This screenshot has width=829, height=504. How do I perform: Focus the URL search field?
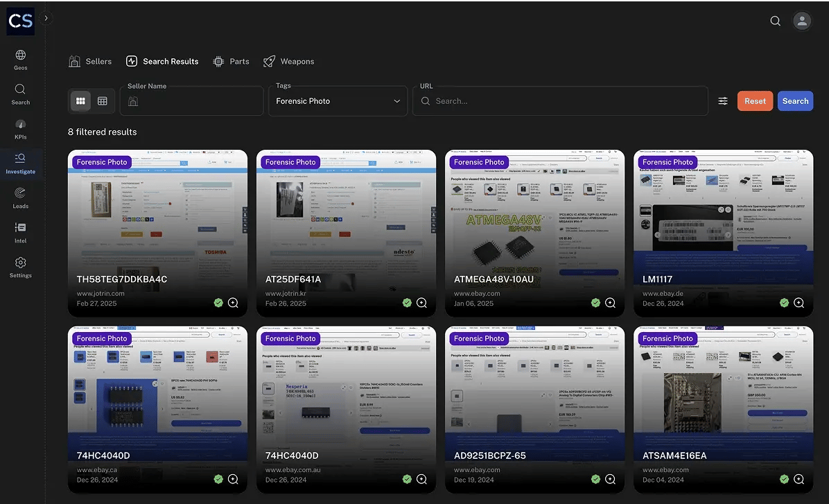(561, 101)
